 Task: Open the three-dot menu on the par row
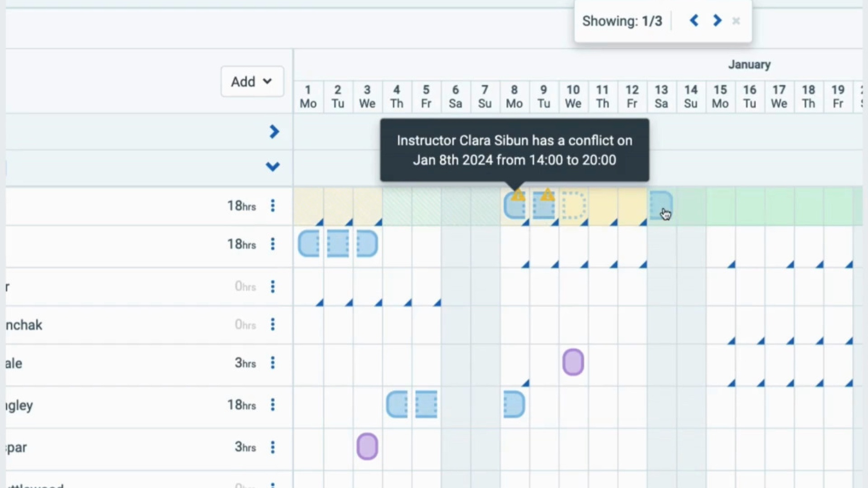pos(273,447)
